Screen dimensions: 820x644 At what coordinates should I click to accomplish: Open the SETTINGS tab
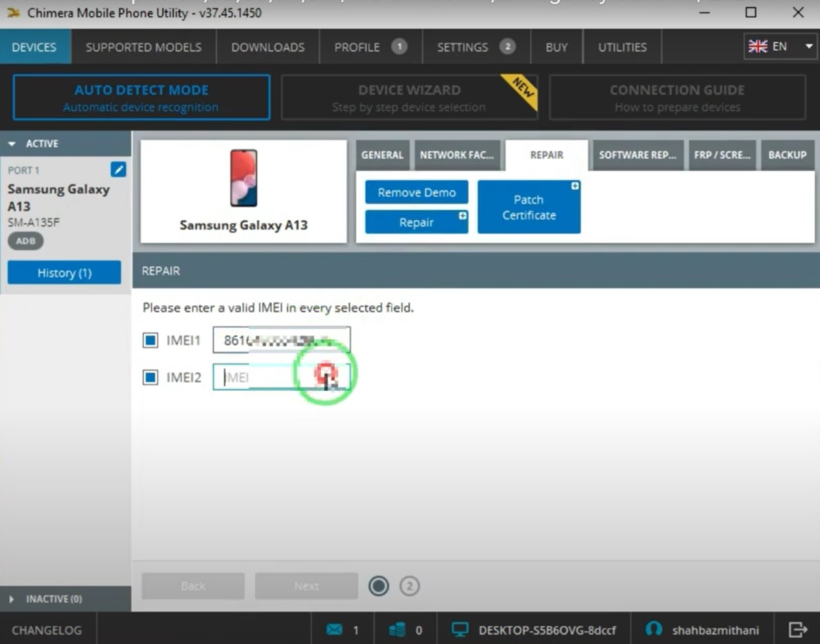coord(476,47)
